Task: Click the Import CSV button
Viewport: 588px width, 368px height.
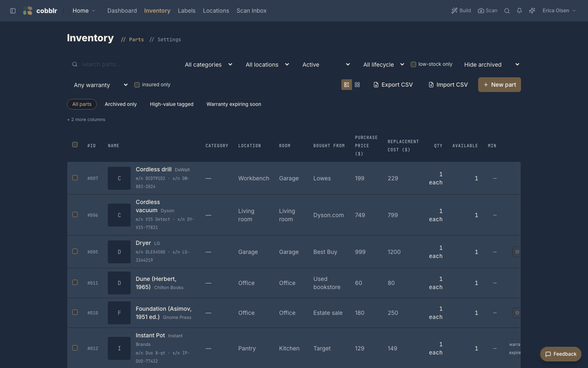Action: click(448, 85)
